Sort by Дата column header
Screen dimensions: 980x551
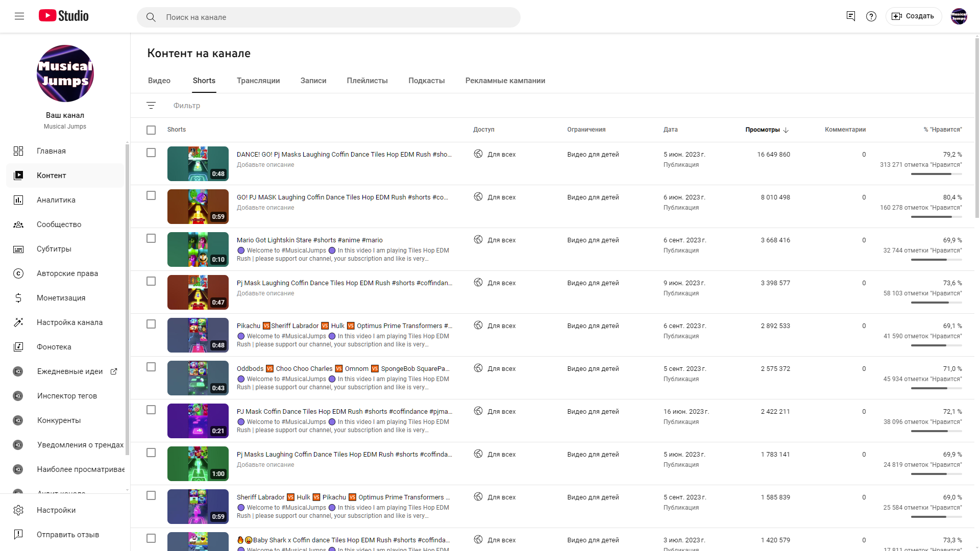click(x=670, y=130)
